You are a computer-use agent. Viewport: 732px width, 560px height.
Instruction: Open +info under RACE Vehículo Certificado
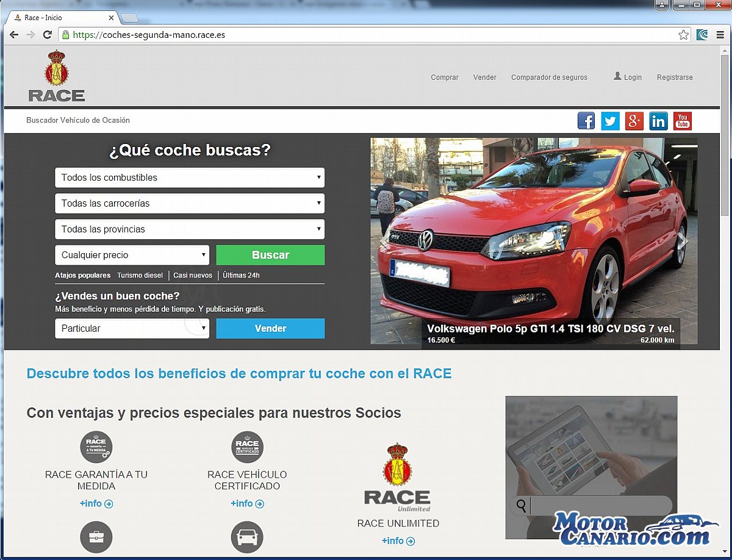click(247, 504)
